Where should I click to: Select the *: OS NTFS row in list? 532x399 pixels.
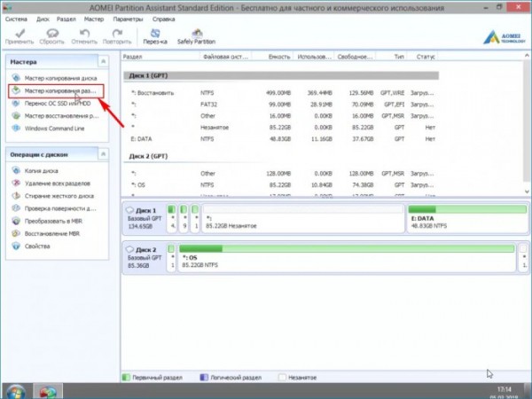click(x=281, y=185)
